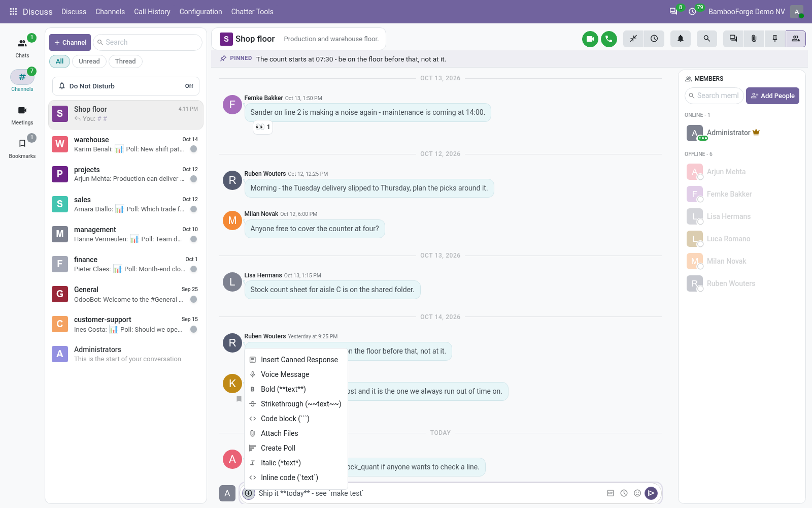Toggle the eyes reaction on Femke's message
This screenshot has height=508, width=812.
coord(263,127)
